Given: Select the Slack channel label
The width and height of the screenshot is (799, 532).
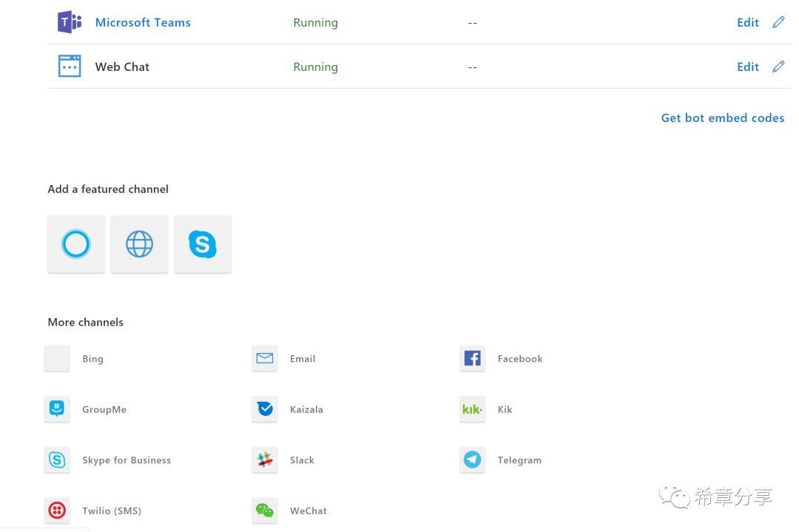Looking at the screenshot, I should click(302, 460).
